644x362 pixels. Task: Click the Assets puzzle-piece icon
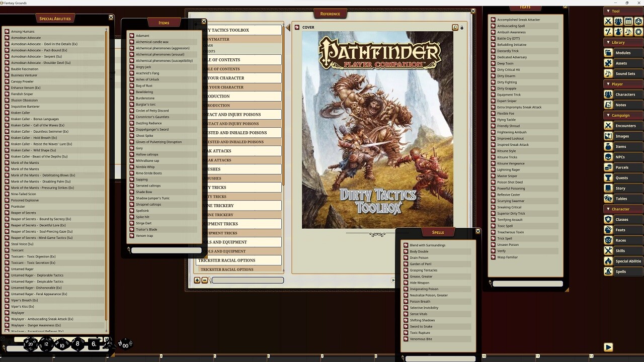pyautogui.click(x=608, y=63)
